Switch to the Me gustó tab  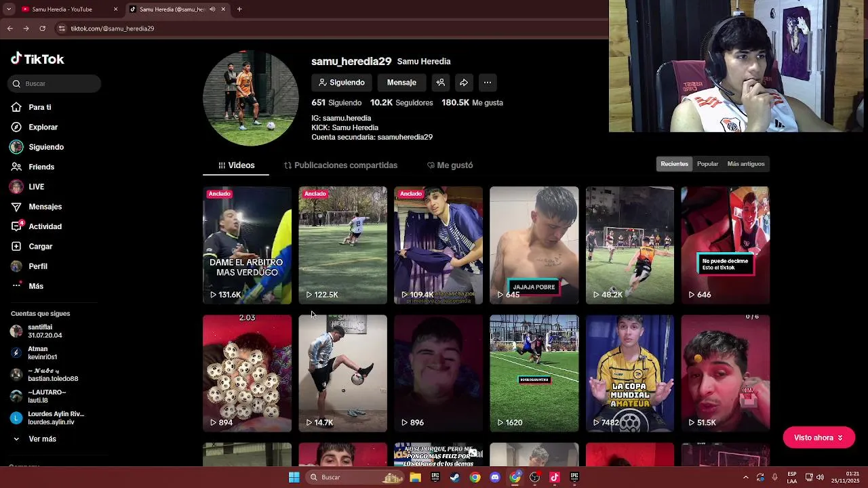tap(450, 165)
